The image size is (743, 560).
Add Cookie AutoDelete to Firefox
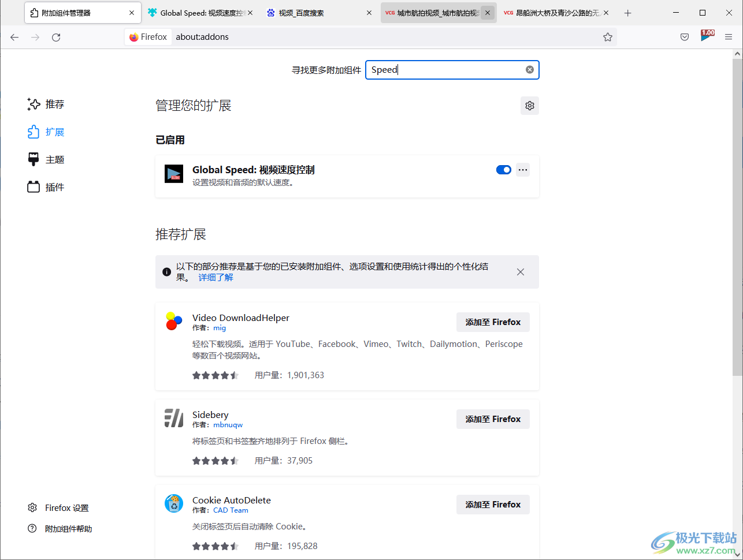pyautogui.click(x=493, y=505)
